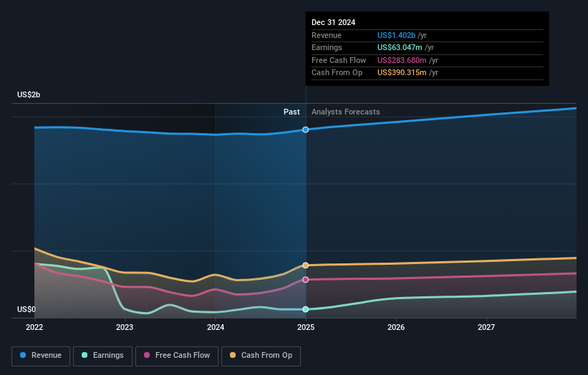The image size is (588, 375).
Task: Click the Free Cash Flow label in tooltip
Action: point(339,60)
